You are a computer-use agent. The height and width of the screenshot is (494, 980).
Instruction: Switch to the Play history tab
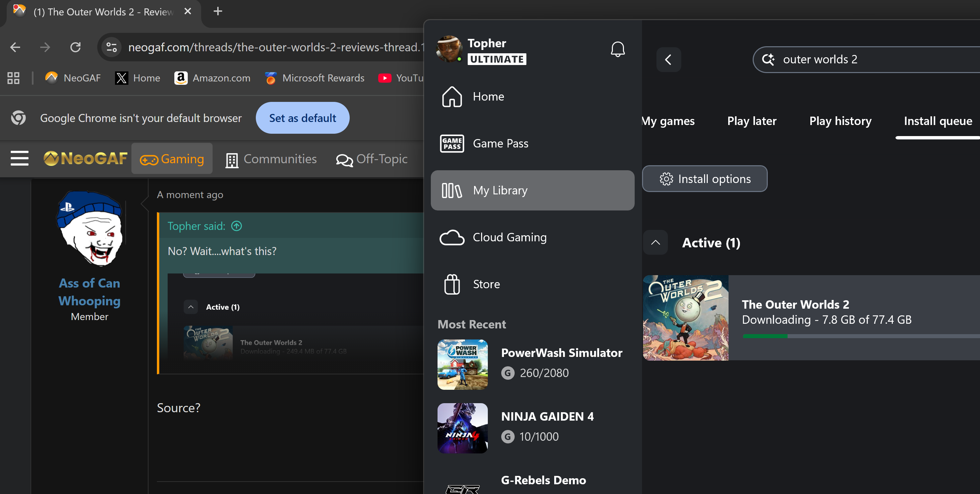pos(840,121)
